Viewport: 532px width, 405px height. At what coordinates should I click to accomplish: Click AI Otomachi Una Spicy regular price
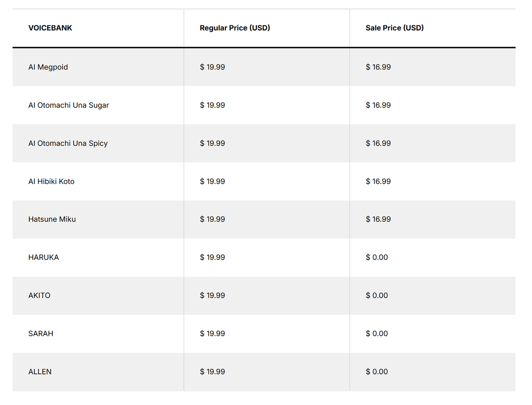[x=213, y=143]
